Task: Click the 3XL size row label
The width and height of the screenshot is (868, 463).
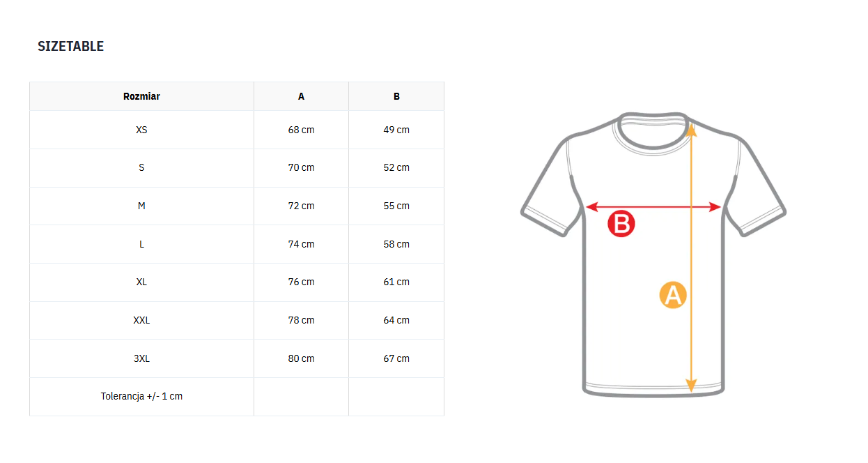Action: tap(141, 358)
